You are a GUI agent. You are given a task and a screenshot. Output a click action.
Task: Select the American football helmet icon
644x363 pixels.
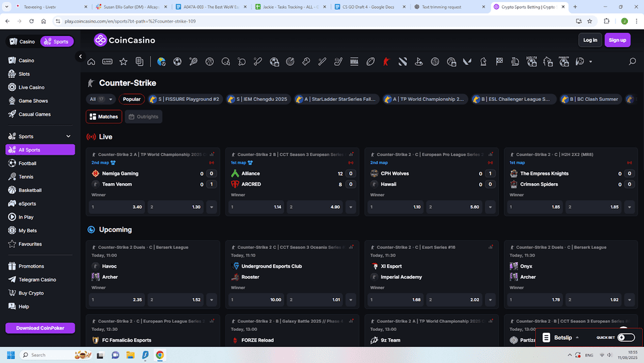(x=225, y=62)
